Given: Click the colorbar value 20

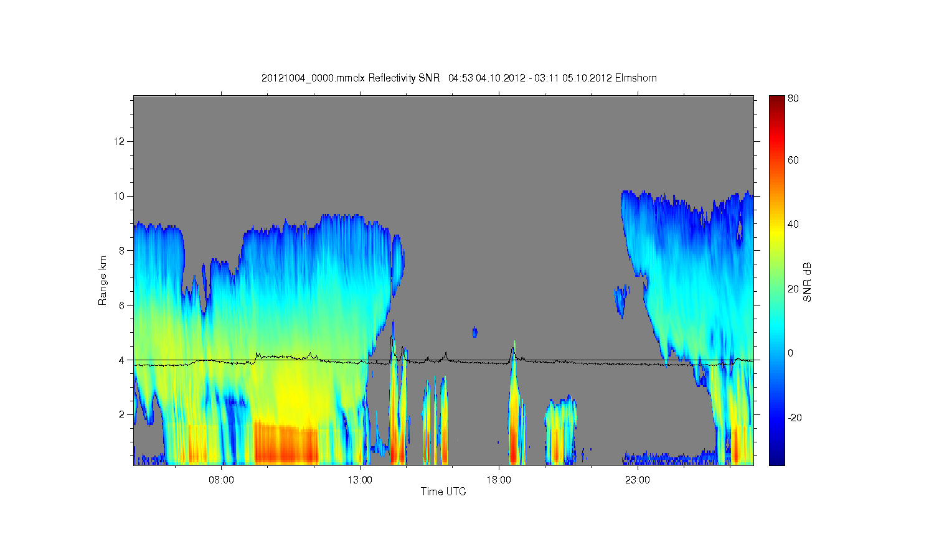Looking at the screenshot, I should pos(793,289).
